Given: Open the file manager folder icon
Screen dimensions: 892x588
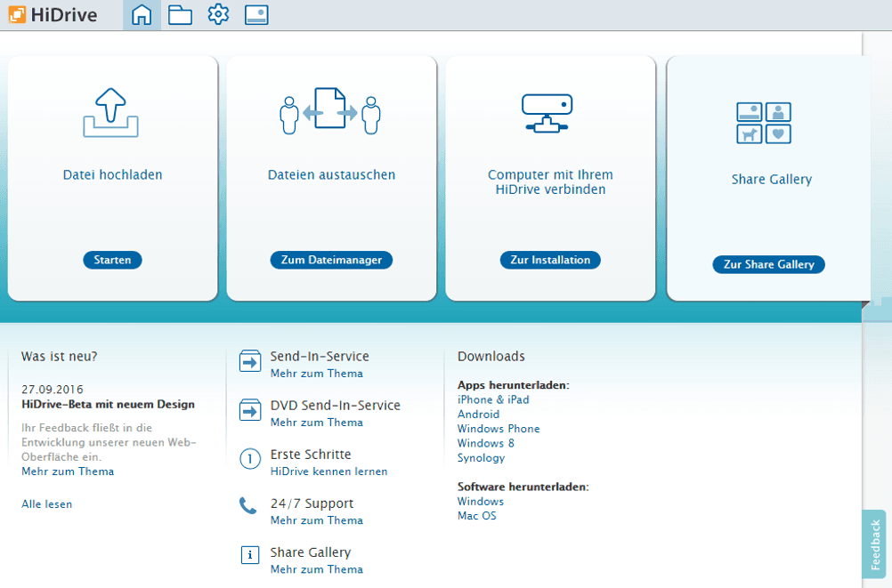Looking at the screenshot, I should [x=180, y=15].
